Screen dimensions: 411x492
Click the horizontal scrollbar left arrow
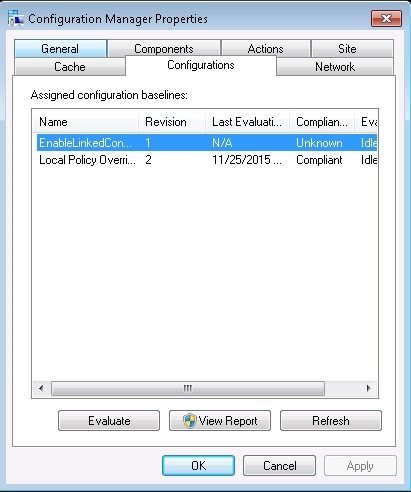[41, 388]
